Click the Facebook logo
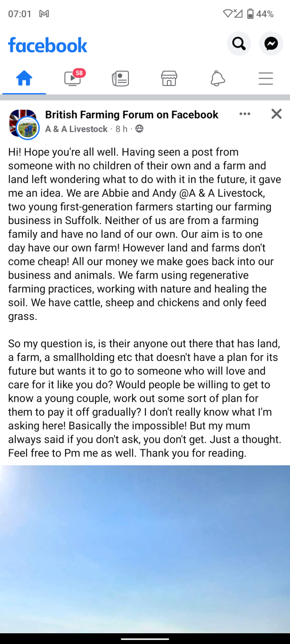The height and width of the screenshot is (644, 290). 48,45
